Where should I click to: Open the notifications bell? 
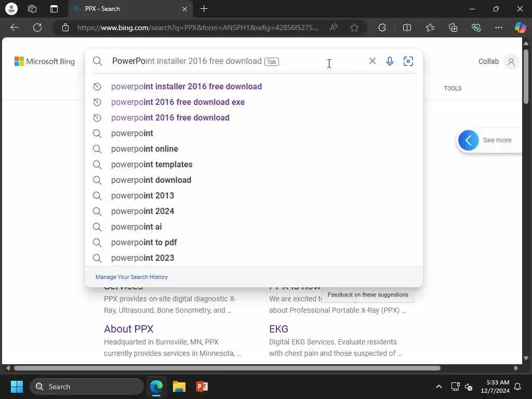[518, 387]
